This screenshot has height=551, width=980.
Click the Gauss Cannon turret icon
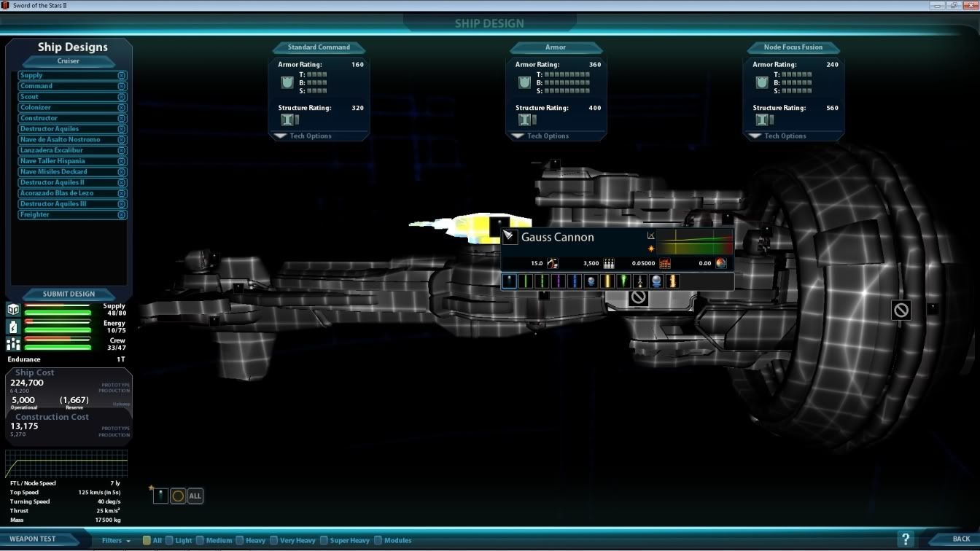510,237
